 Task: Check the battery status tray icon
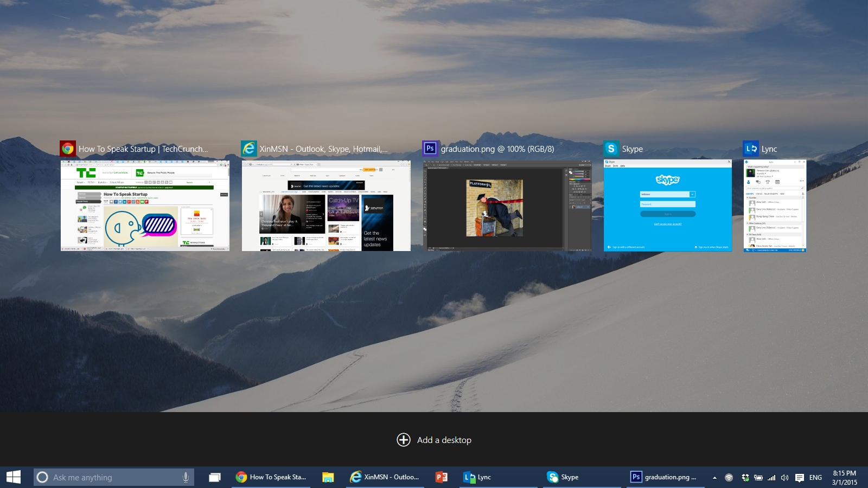[758, 478]
